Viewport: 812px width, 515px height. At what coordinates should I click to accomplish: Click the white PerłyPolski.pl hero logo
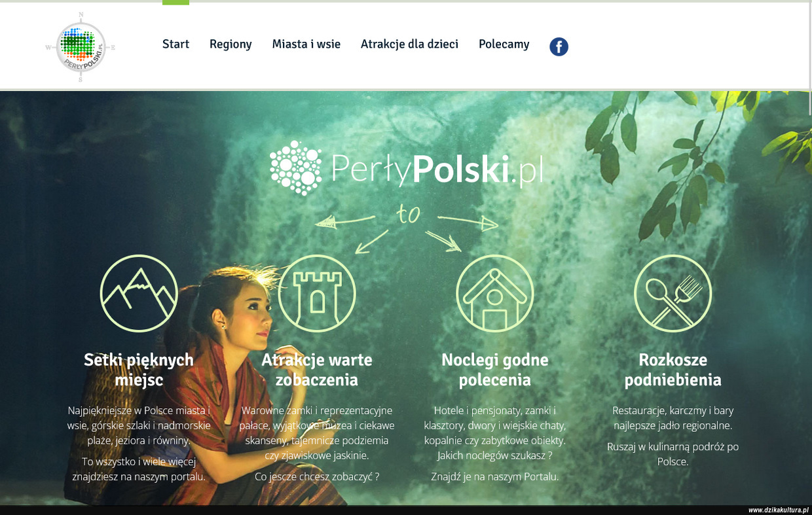(x=407, y=168)
